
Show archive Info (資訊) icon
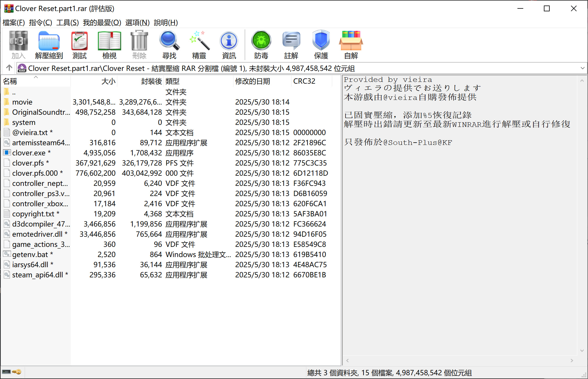[229, 45]
